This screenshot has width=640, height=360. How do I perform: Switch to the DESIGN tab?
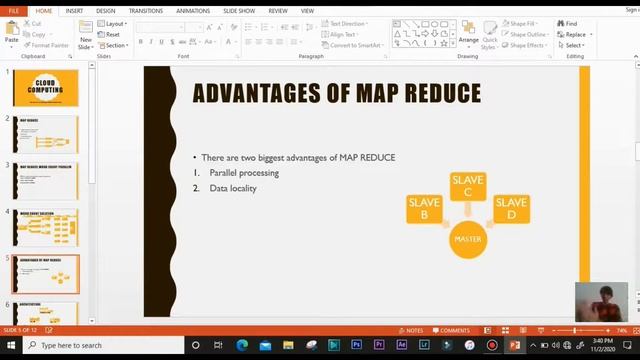click(105, 11)
